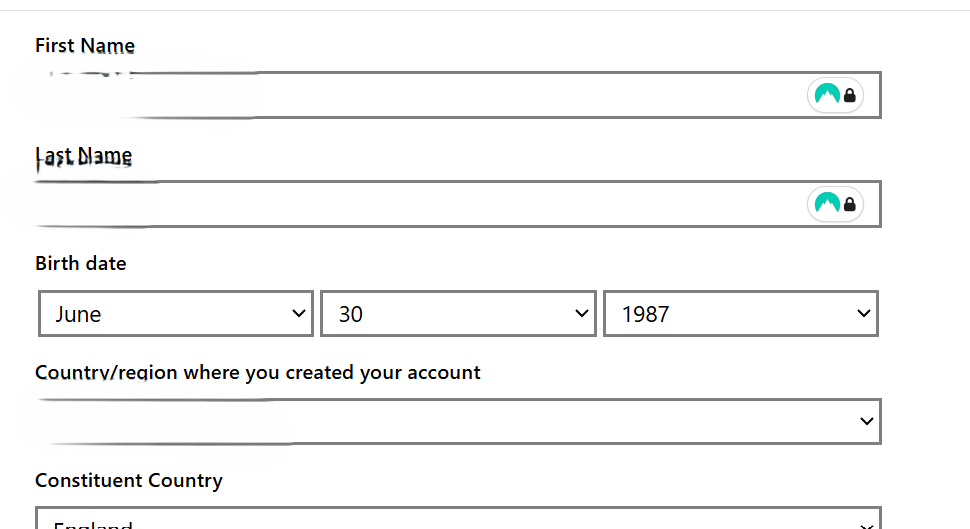Expand the Country/region where you created account dropdown
The image size is (970, 529).
pos(458,421)
